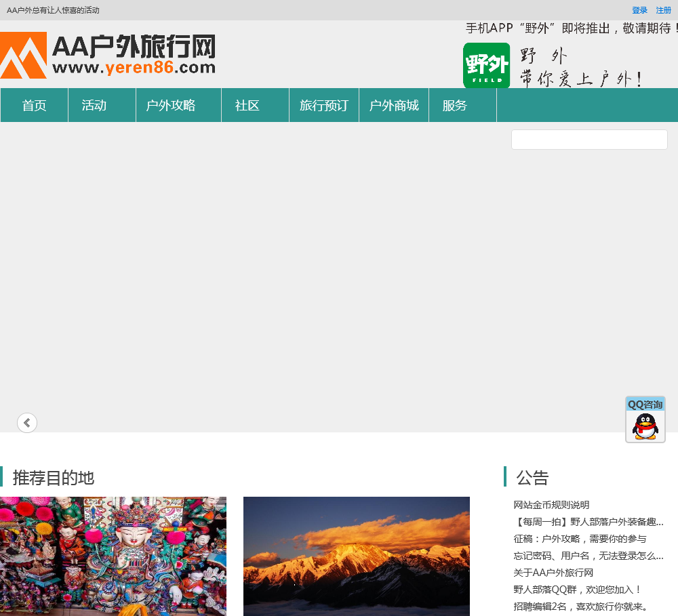Open 【每周一拍】野人部落户外装备趣... announcement
The width and height of the screenshot is (678, 616).
pyautogui.click(x=589, y=522)
